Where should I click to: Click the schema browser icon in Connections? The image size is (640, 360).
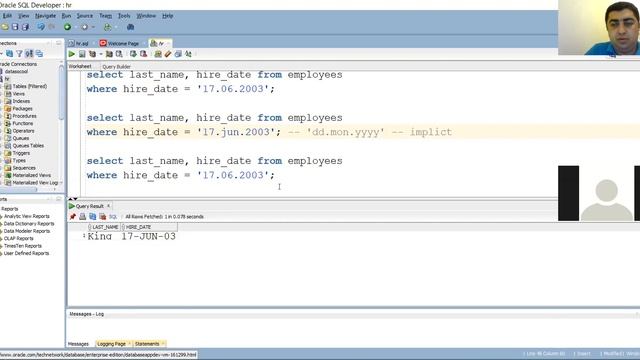[x=29, y=53]
